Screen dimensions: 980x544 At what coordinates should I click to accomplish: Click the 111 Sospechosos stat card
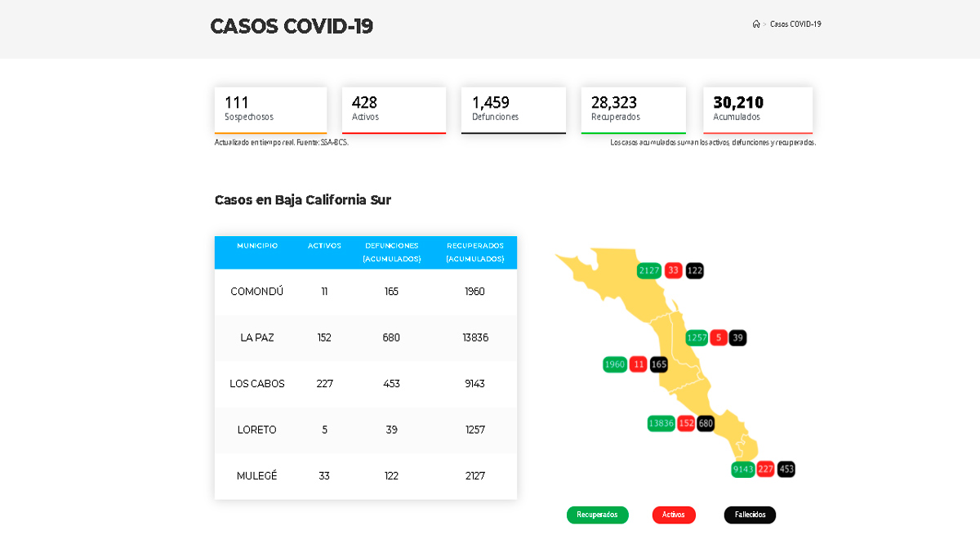pyautogui.click(x=269, y=109)
